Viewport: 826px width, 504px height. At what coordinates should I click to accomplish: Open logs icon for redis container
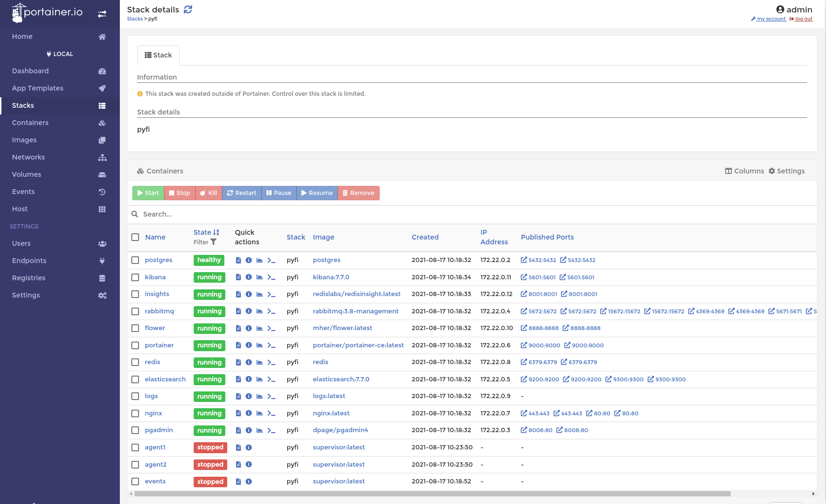point(238,362)
